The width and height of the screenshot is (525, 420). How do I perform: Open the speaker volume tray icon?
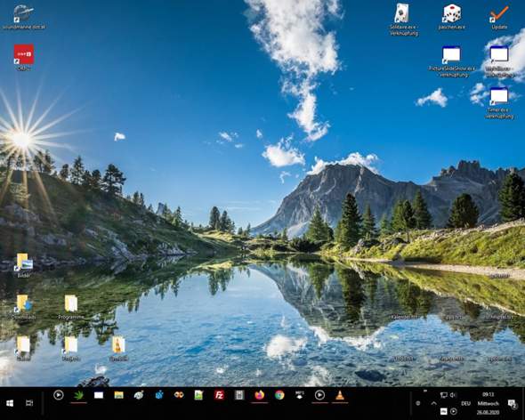click(453, 395)
